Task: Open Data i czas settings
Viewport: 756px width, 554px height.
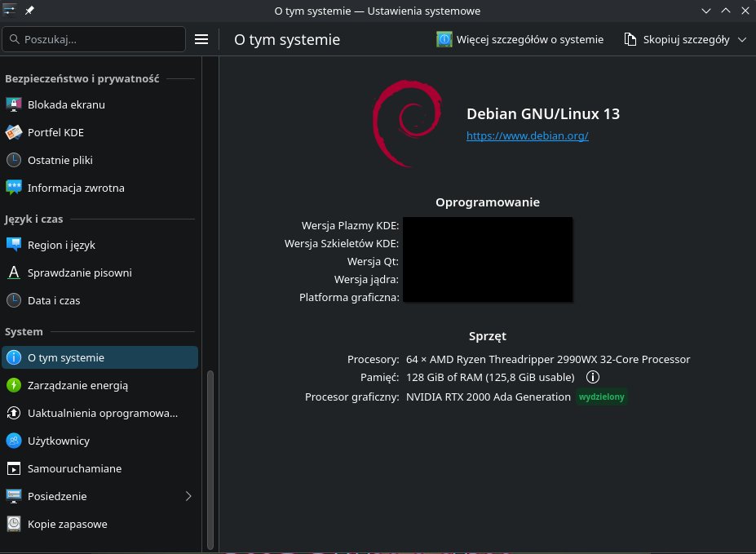Action: coord(99,300)
